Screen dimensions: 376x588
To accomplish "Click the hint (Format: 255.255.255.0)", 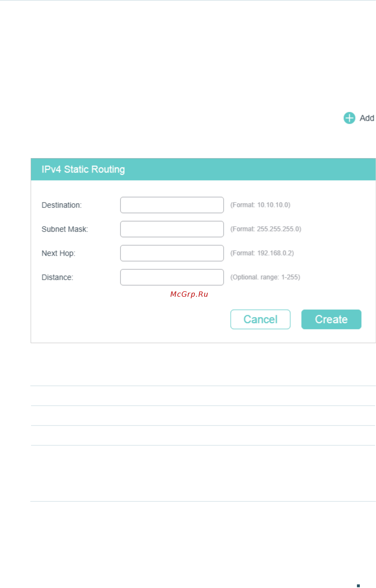I will (x=266, y=229).
